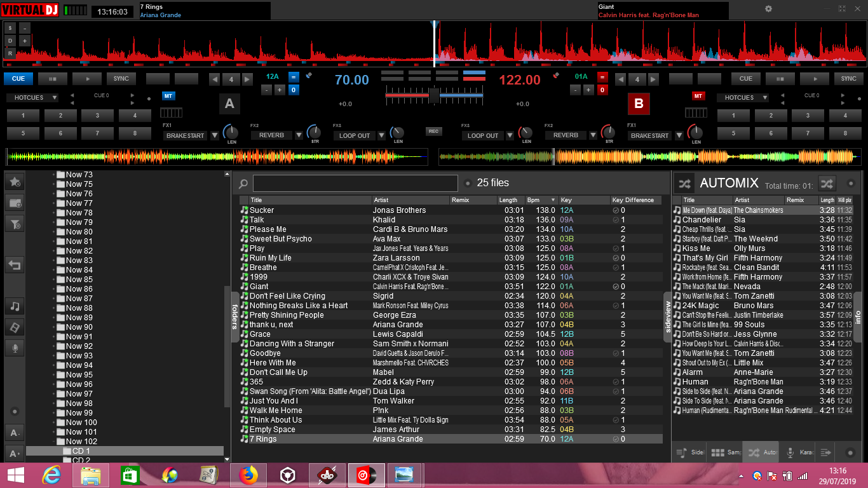Click deck B key lock pin icon
Viewport: 868px width, 488px height.
point(555,76)
